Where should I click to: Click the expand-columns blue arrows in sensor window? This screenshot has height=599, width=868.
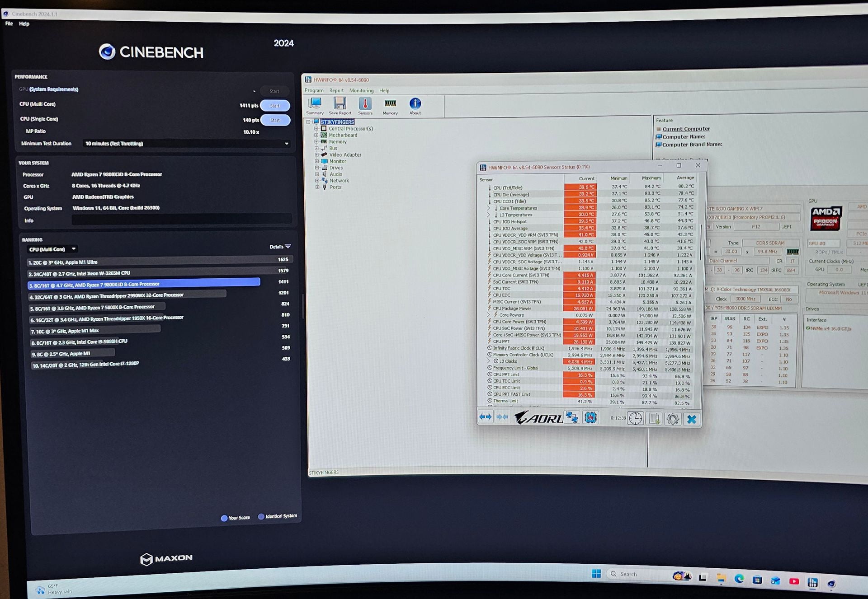(486, 417)
